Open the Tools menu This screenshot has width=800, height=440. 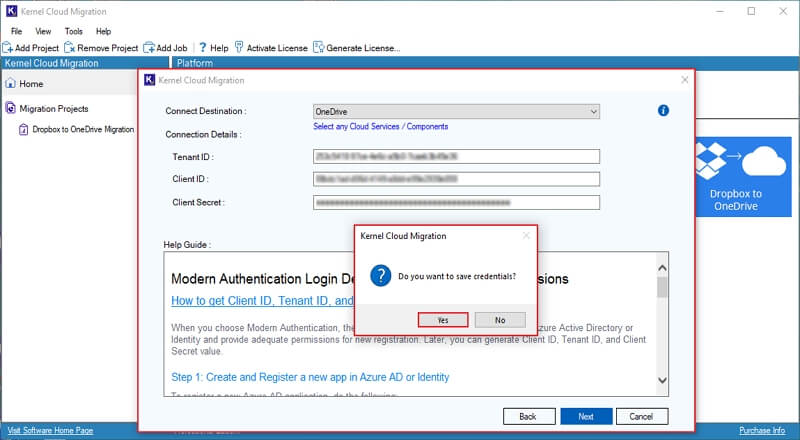[73, 31]
